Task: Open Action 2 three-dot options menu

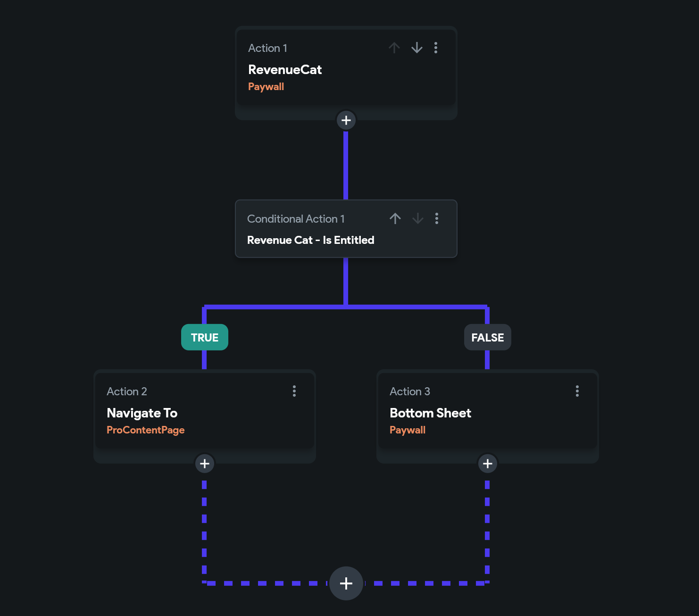Action: point(294,391)
